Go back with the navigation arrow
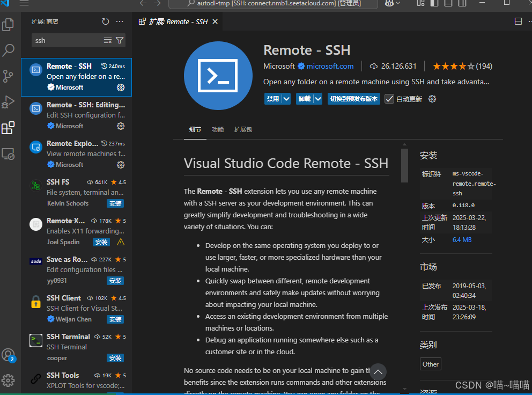Image resolution: width=532 pixels, height=395 pixels. (143, 3)
